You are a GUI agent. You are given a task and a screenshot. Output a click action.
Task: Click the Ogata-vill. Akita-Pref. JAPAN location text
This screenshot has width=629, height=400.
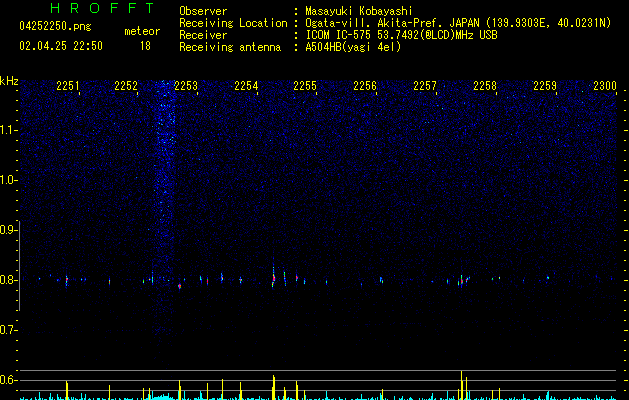coord(458,23)
